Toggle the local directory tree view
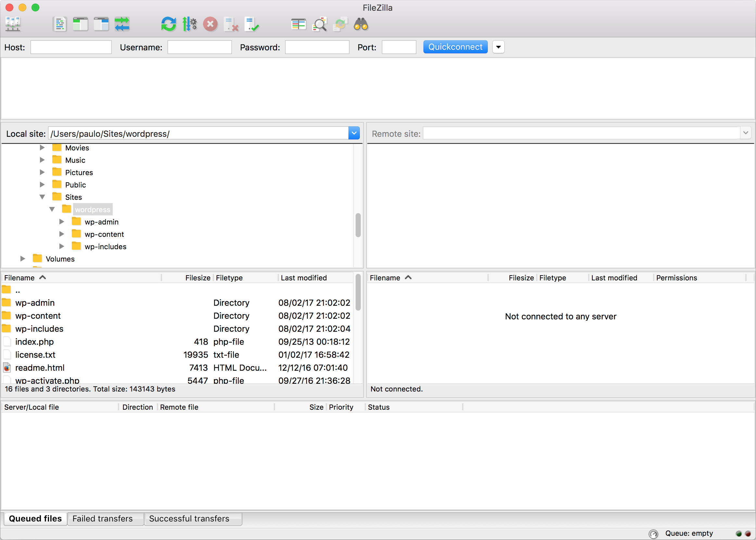Image resolution: width=756 pixels, height=540 pixels. tap(80, 24)
